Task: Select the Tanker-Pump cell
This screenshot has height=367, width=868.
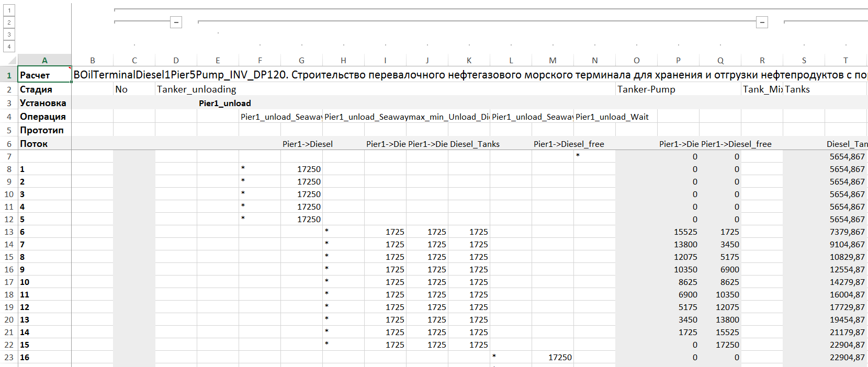Action: 646,89
